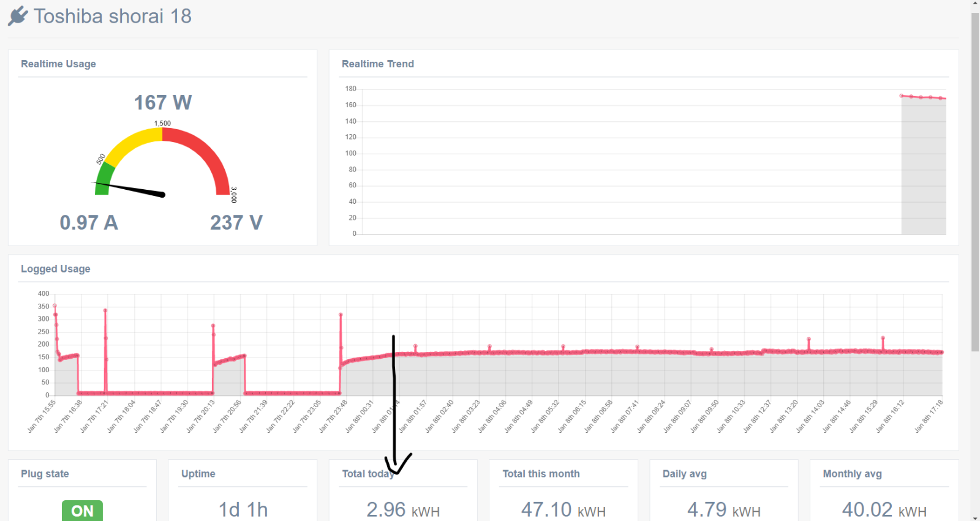
Task: Click the 1d 1h uptime value
Action: (243, 509)
